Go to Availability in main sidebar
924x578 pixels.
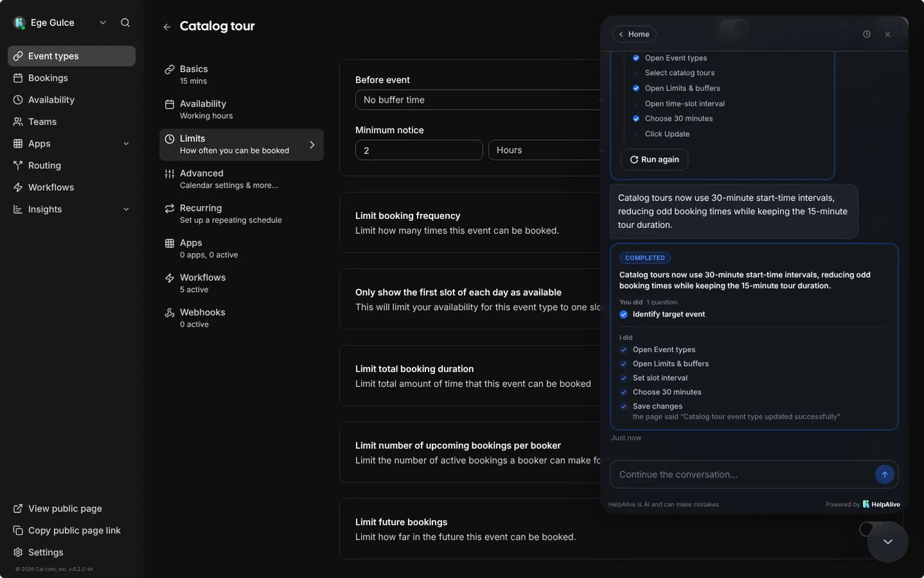pos(71,100)
